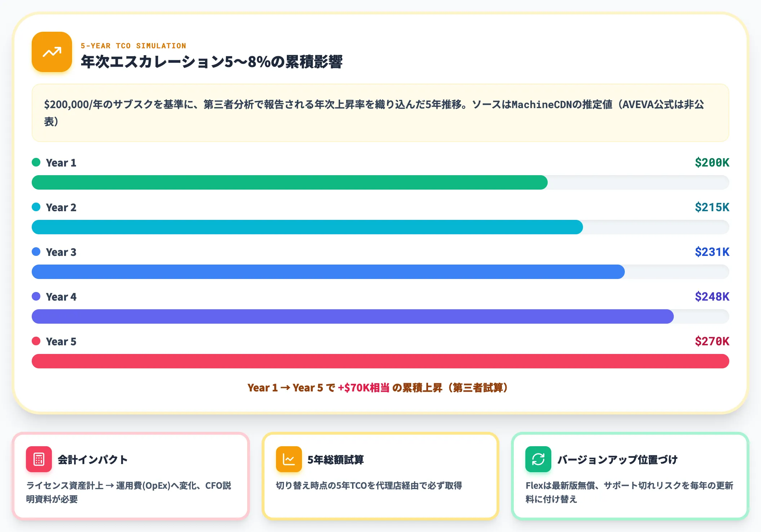Click the red Year 5 dot
The height and width of the screenshot is (532, 761).
pos(36,341)
